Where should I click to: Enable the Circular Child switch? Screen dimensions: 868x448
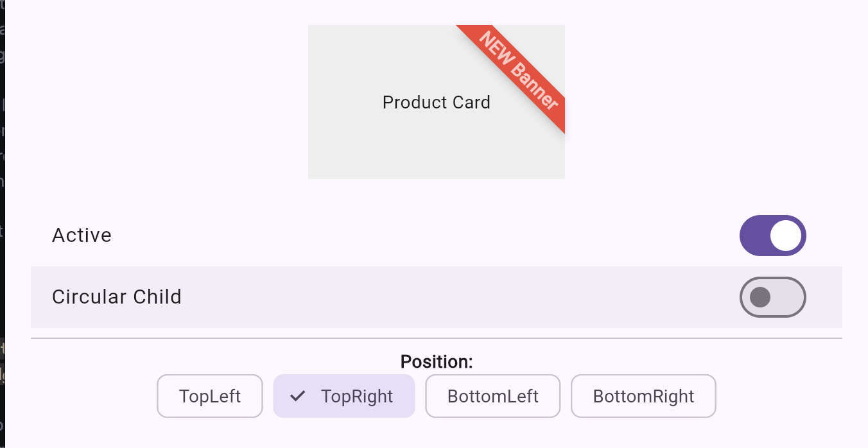tap(772, 297)
